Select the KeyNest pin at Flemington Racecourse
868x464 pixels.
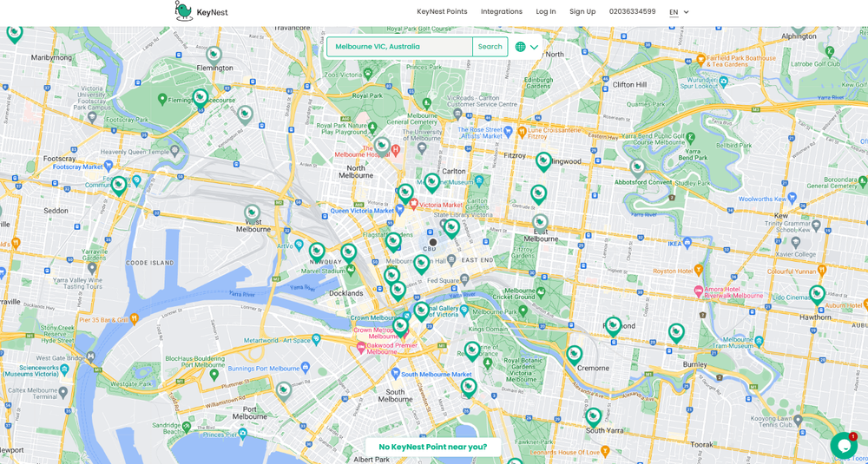201,99
